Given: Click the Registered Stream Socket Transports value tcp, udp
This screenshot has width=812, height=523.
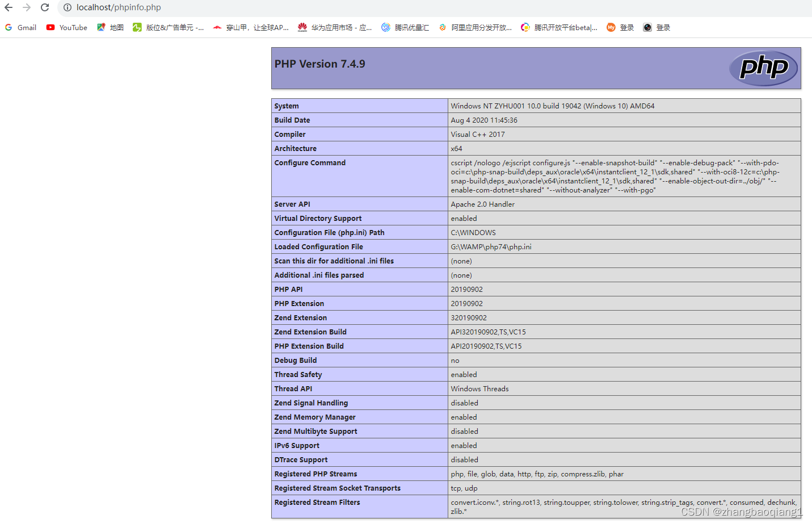Looking at the screenshot, I should [464, 488].
